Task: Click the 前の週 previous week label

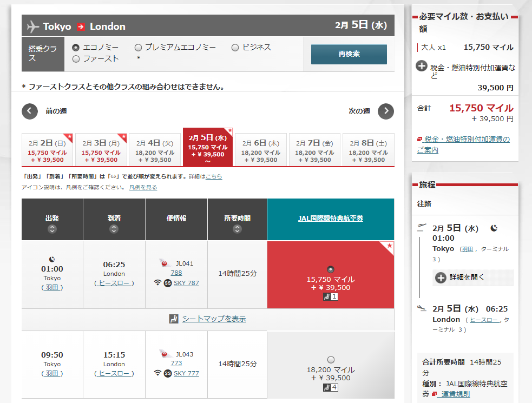Action: click(56, 111)
